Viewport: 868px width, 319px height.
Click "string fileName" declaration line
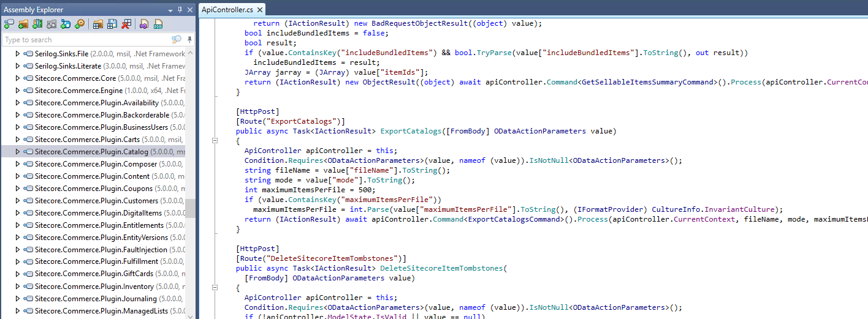click(347, 170)
